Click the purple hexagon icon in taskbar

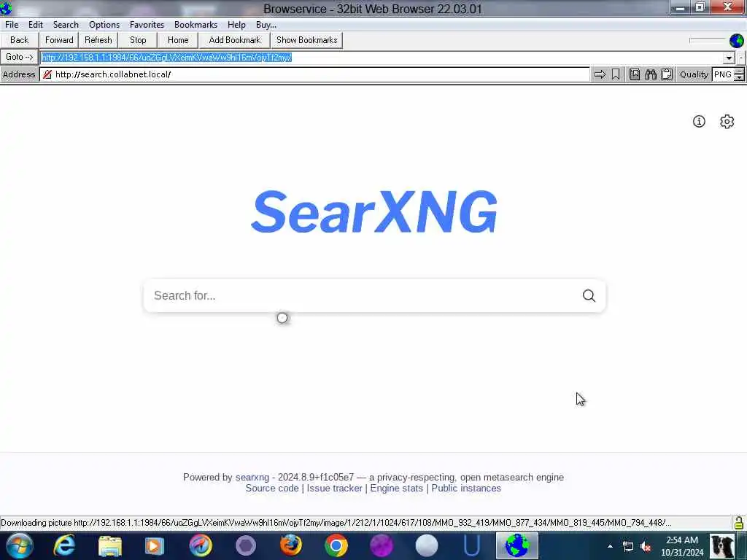click(x=246, y=545)
